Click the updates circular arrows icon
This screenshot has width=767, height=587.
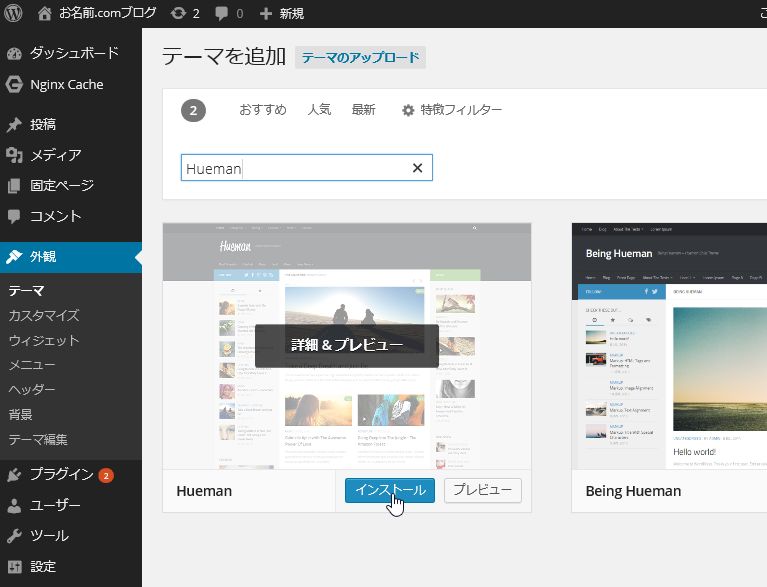[178, 13]
